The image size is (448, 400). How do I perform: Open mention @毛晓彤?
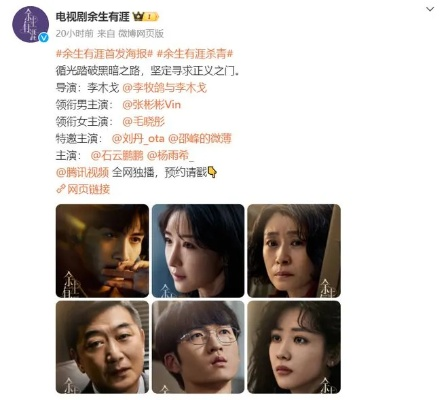[144, 122]
